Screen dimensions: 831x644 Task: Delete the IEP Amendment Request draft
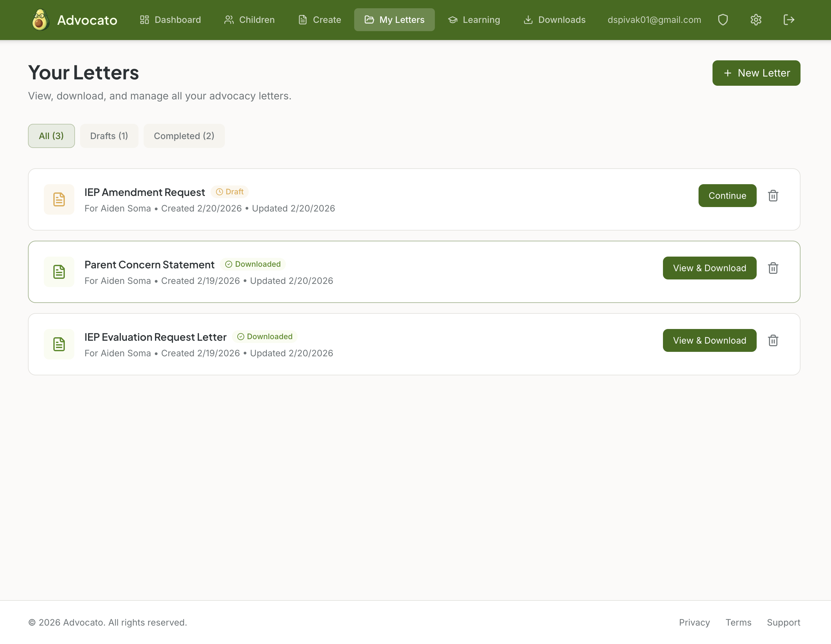773,196
